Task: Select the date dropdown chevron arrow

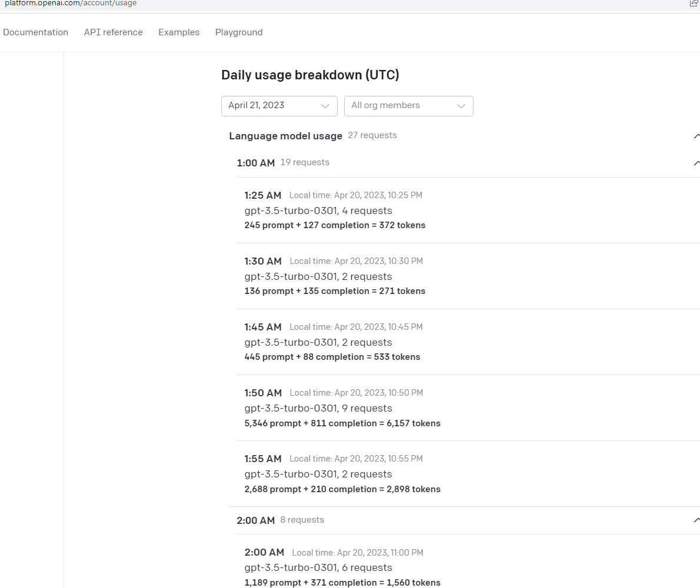Action: [325, 106]
